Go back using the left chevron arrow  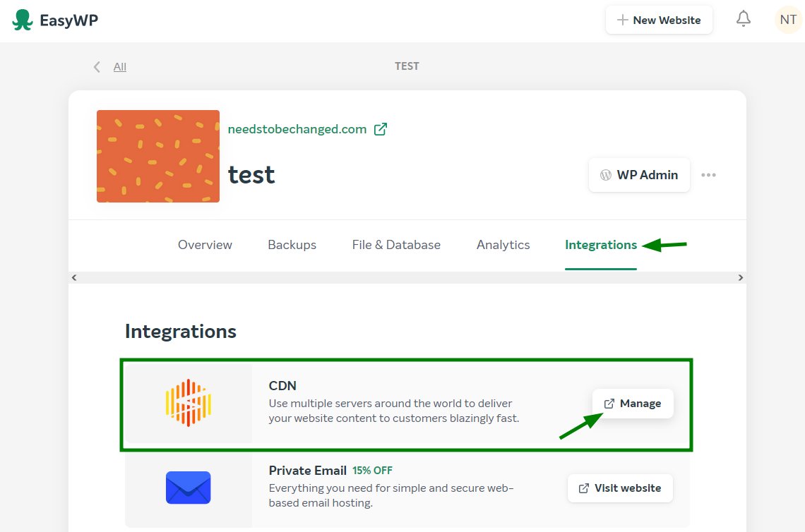tap(97, 67)
